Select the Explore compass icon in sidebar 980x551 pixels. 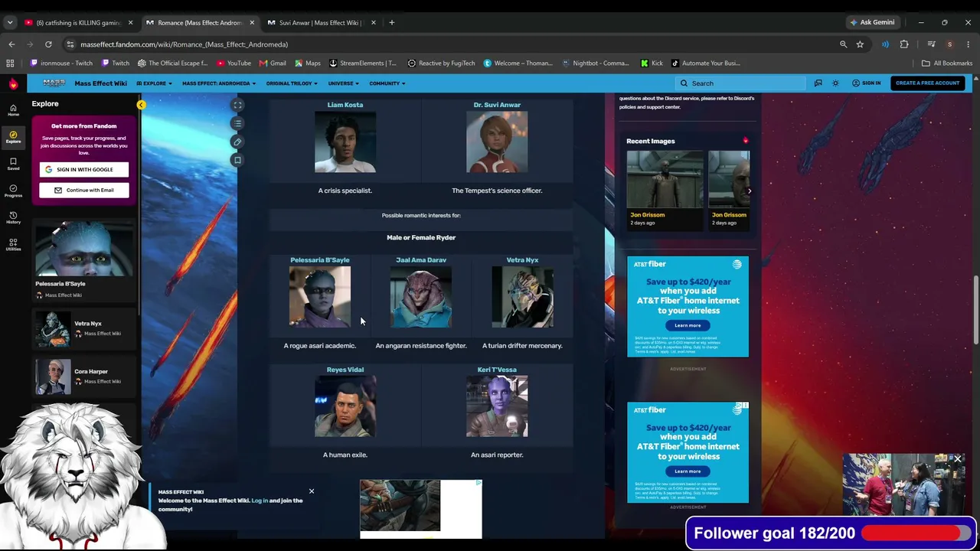pos(13,136)
